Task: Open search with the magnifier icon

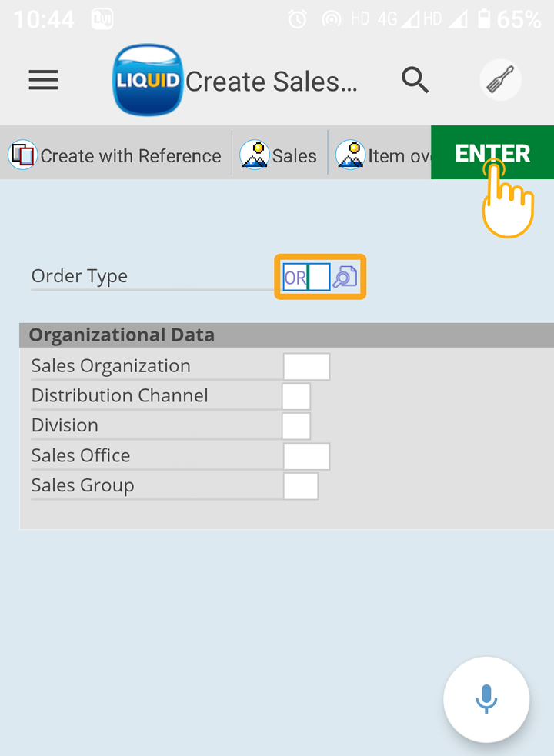Action: click(415, 79)
